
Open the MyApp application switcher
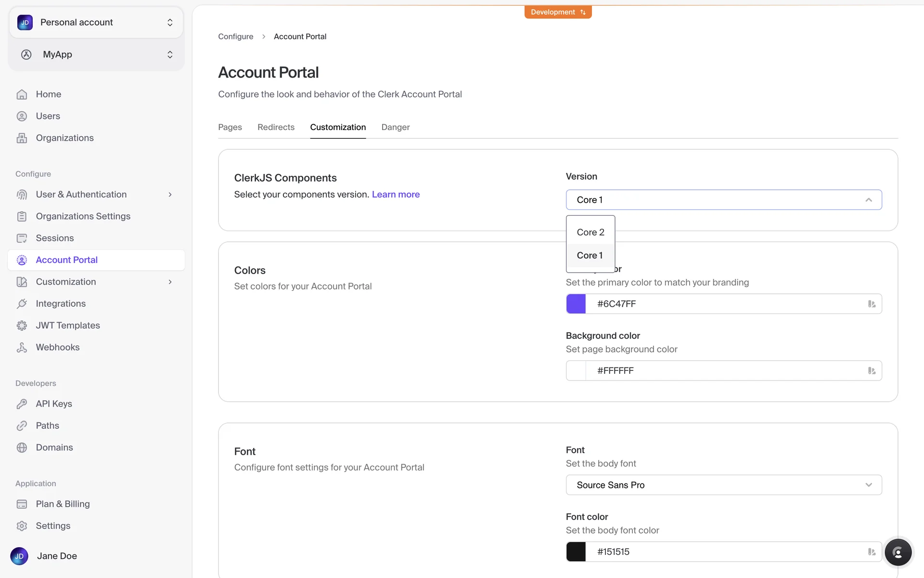tap(96, 54)
